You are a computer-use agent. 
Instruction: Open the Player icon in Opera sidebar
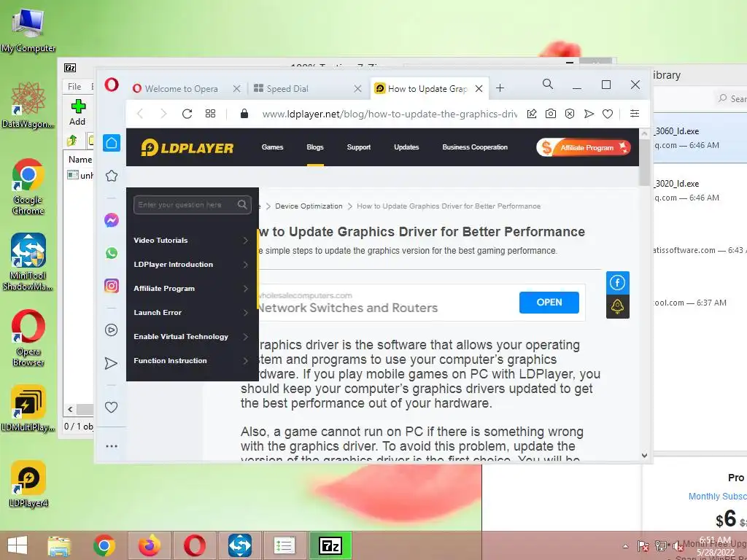(x=112, y=330)
